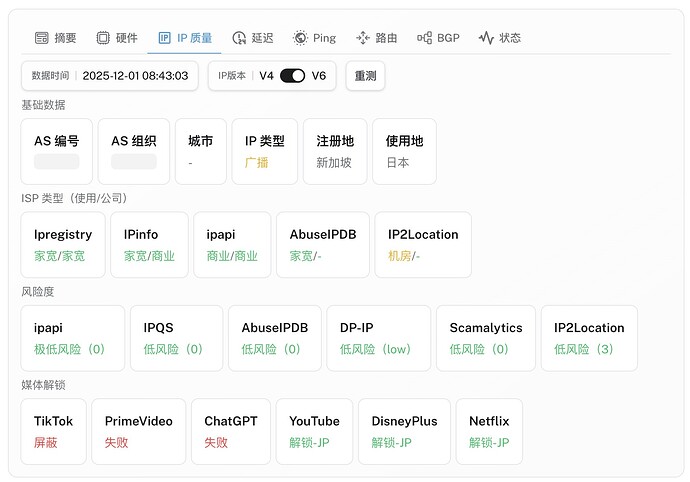690x482 pixels.
Task: Click the TikTok 屏蔽 card
Action: point(53,431)
